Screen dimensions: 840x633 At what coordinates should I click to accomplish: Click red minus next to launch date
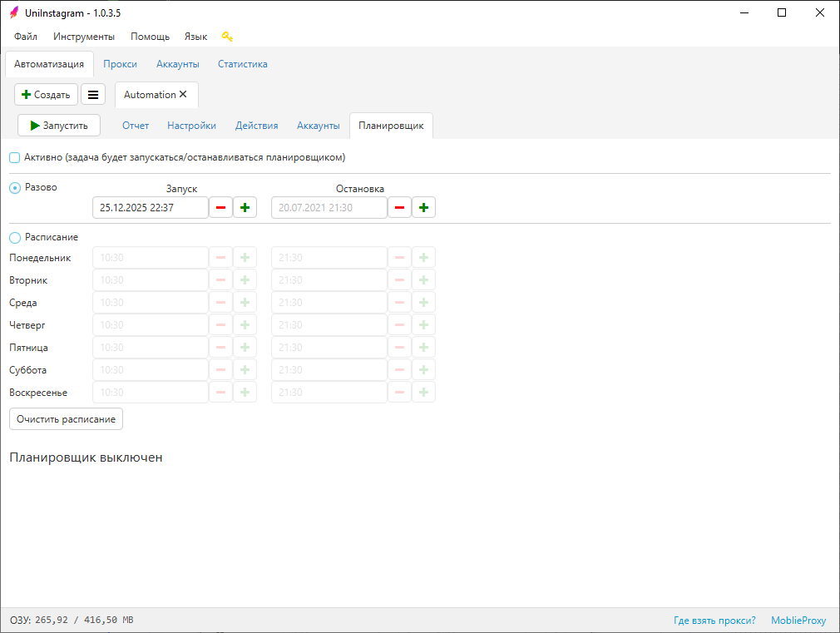[x=220, y=208]
